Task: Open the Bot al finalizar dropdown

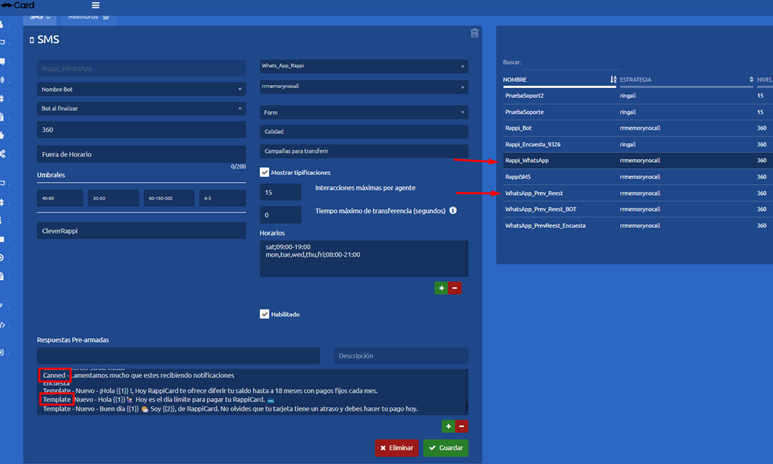Action: click(141, 107)
